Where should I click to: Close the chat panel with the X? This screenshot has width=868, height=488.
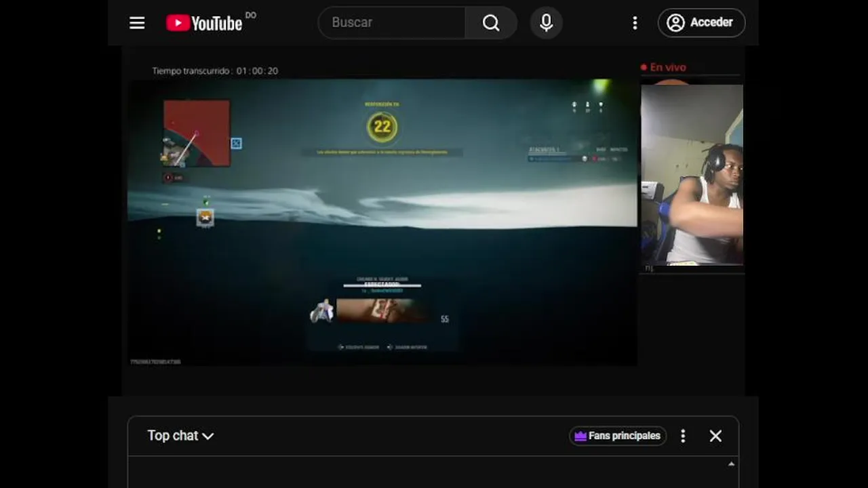click(x=715, y=436)
